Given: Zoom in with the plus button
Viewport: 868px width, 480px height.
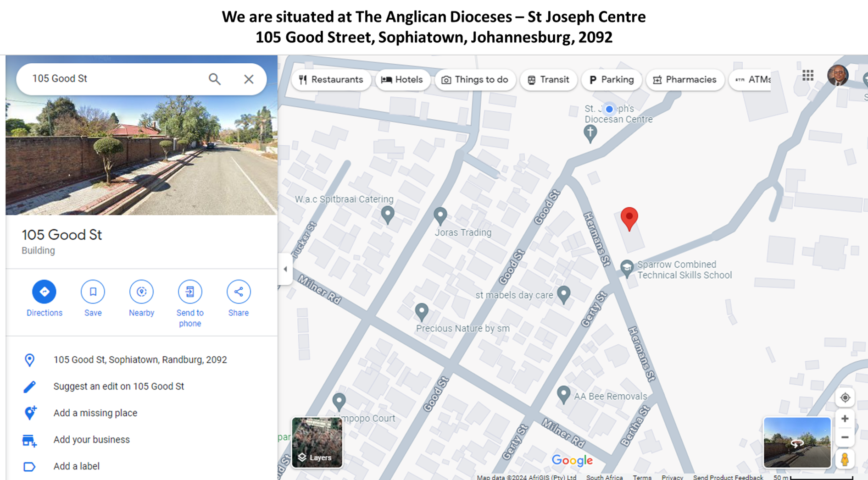Looking at the screenshot, I should 845,419.
